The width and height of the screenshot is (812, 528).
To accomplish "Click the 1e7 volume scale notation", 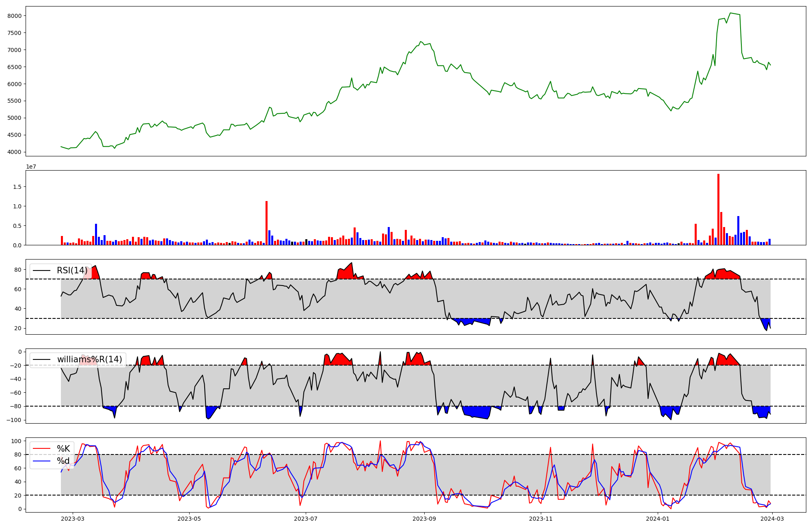I will (31, 167).
